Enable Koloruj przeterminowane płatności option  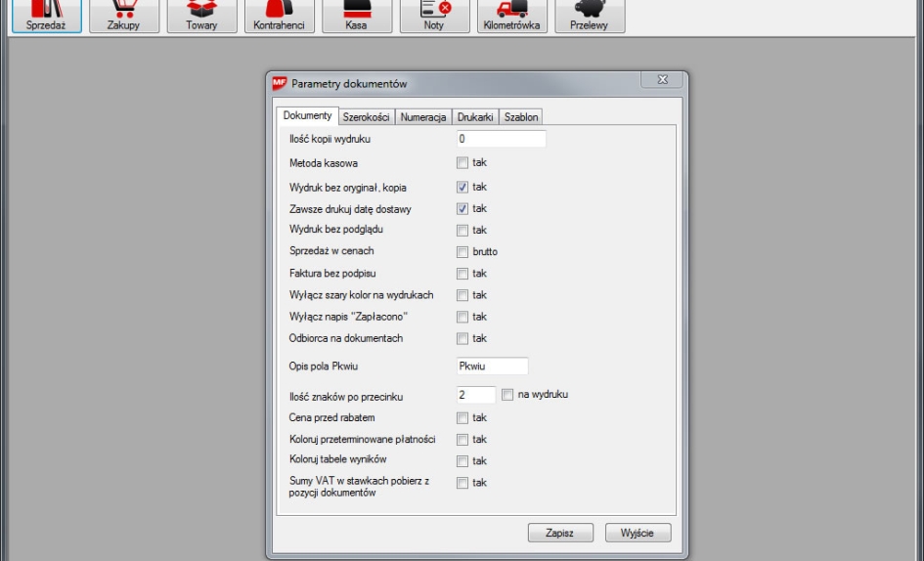point(462,440)
